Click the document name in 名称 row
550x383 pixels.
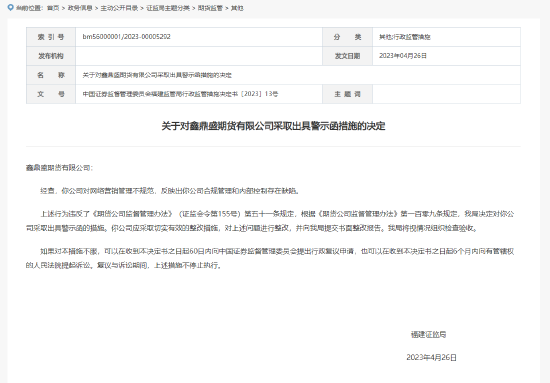pos(157,75)
